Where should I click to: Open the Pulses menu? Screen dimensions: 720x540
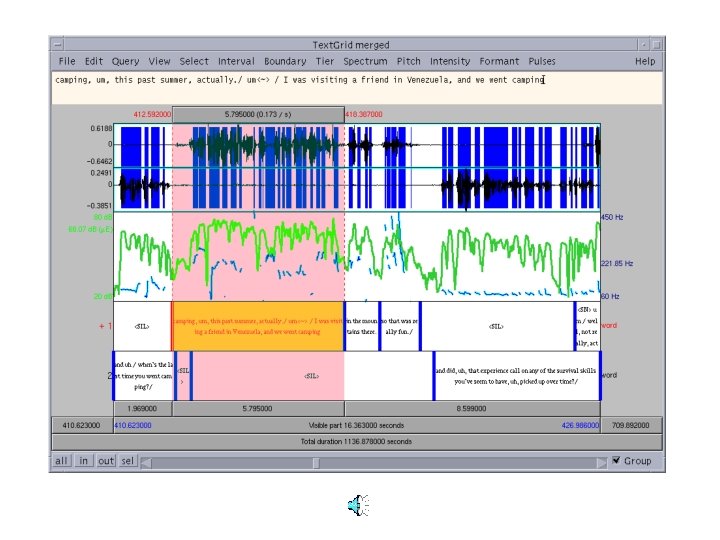(x=542, y=61)
